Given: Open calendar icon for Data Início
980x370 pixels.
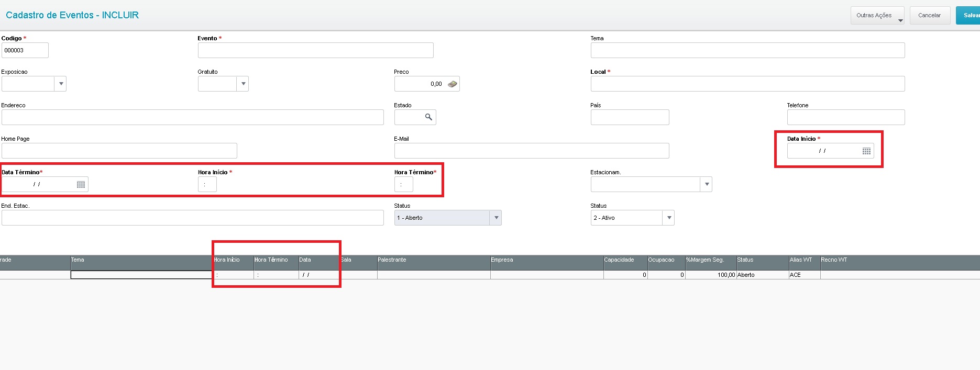Looking at the screenshot, I should [x=866, y=151].
